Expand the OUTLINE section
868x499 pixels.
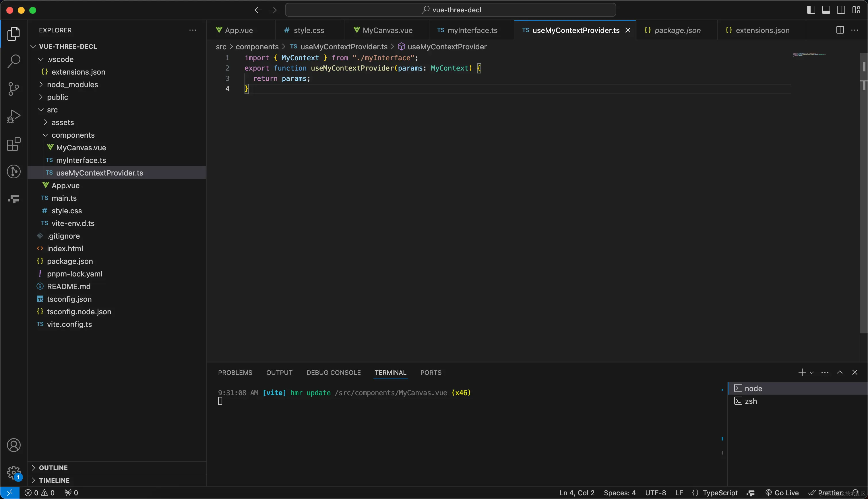click(x=53, y=468)
